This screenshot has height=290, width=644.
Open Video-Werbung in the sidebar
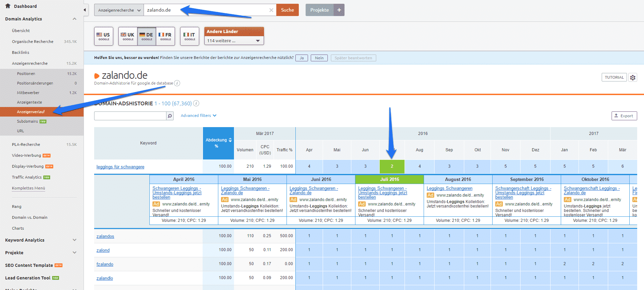point(27,155)
